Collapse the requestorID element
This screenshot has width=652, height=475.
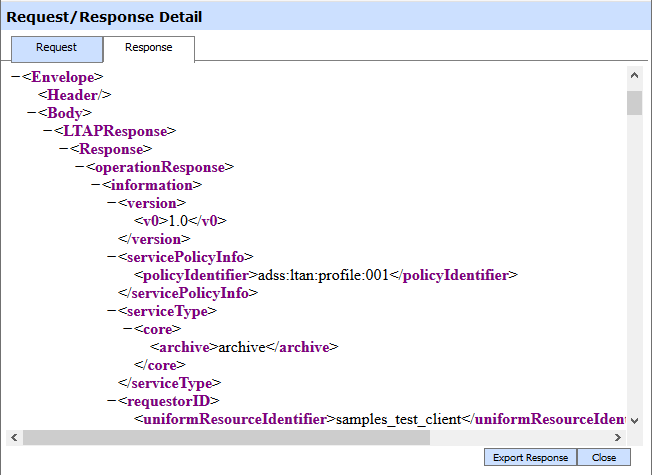110,401
